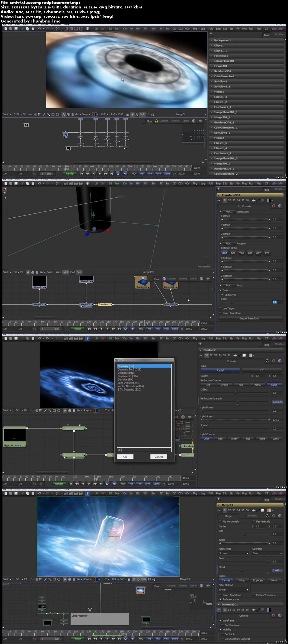Click the Transform node in the Merge3D2 flow

(104, 304)
